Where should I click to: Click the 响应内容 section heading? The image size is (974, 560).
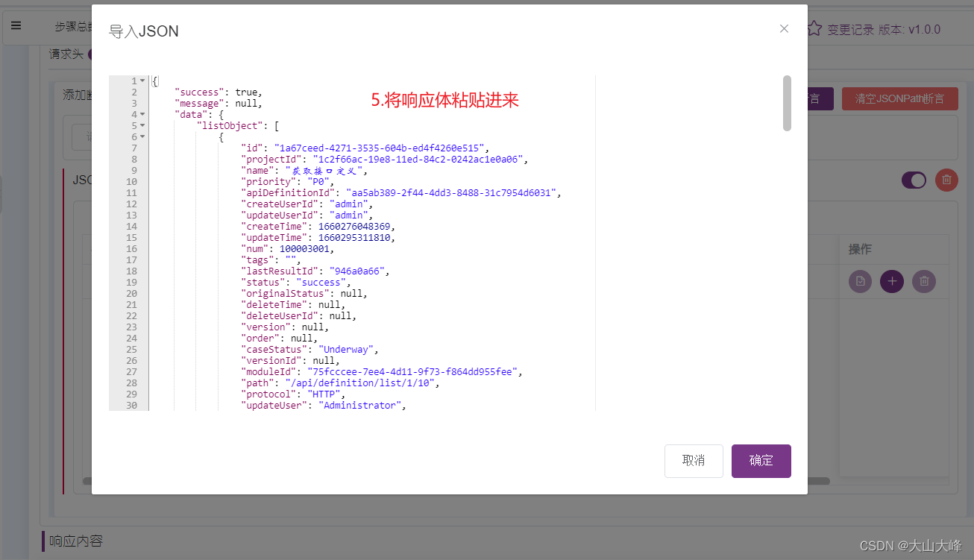[76, 541]
